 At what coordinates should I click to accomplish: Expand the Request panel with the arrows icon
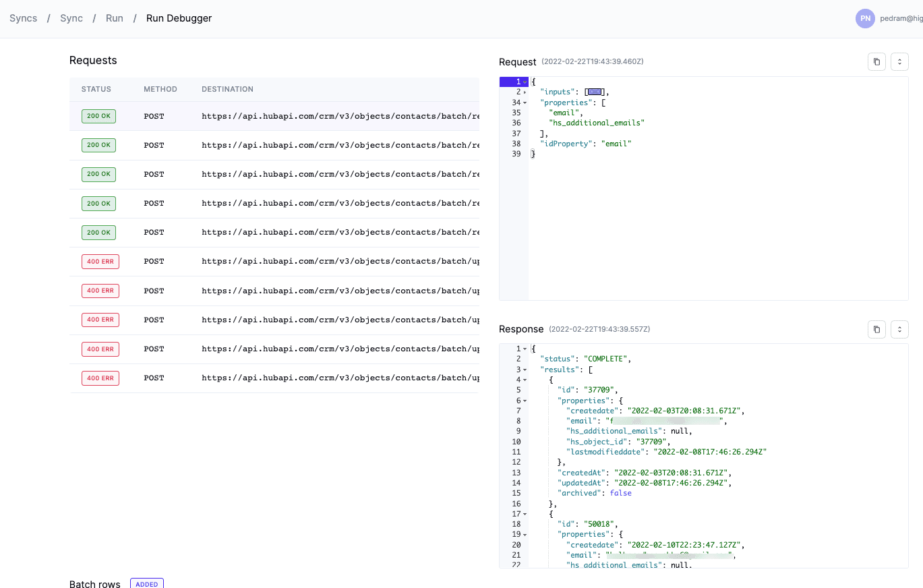[x=899, y=62]
